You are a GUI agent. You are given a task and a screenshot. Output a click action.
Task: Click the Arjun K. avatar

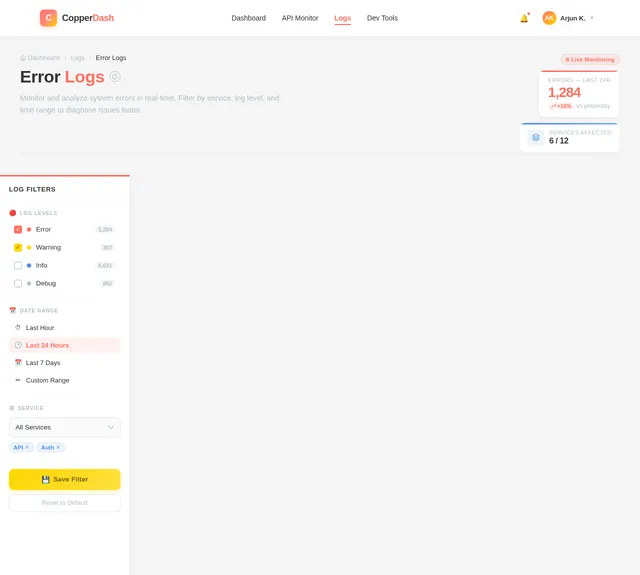click(549, 18)
